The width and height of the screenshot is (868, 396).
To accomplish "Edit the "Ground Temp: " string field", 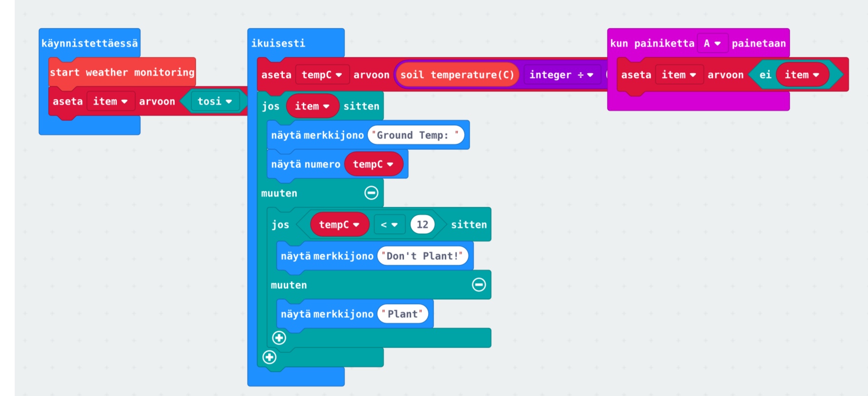I will pos(415,135).
